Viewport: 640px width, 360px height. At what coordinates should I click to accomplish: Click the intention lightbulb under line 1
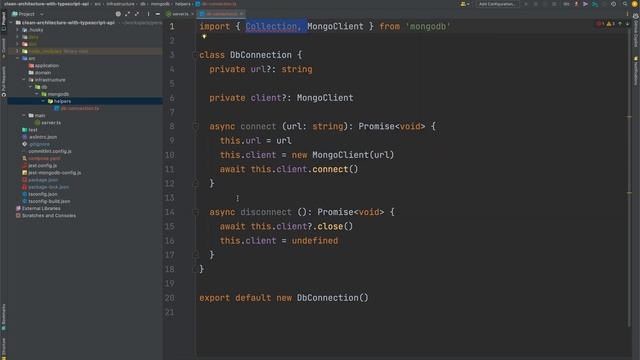pyautogui.click(x=204, y=37)
